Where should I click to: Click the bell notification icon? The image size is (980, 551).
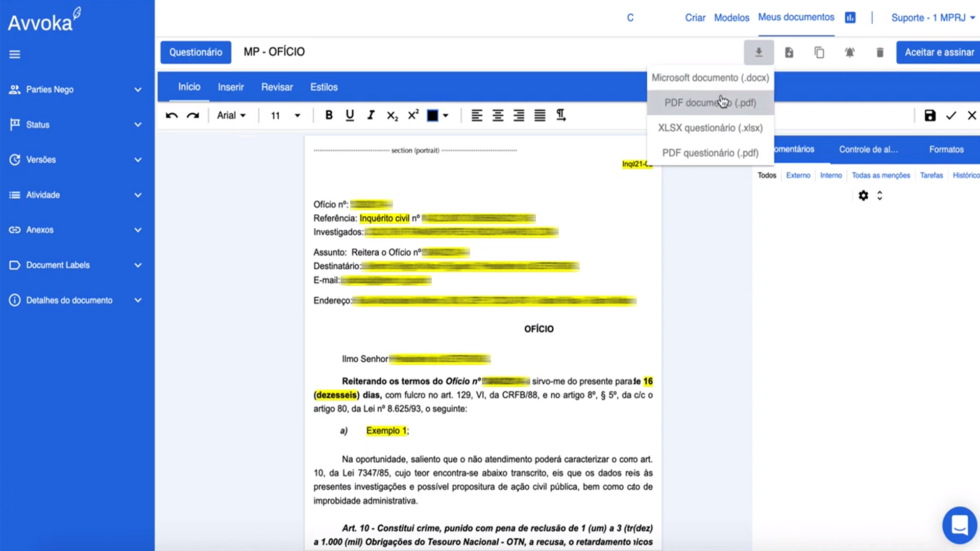[x=849, y=52]
